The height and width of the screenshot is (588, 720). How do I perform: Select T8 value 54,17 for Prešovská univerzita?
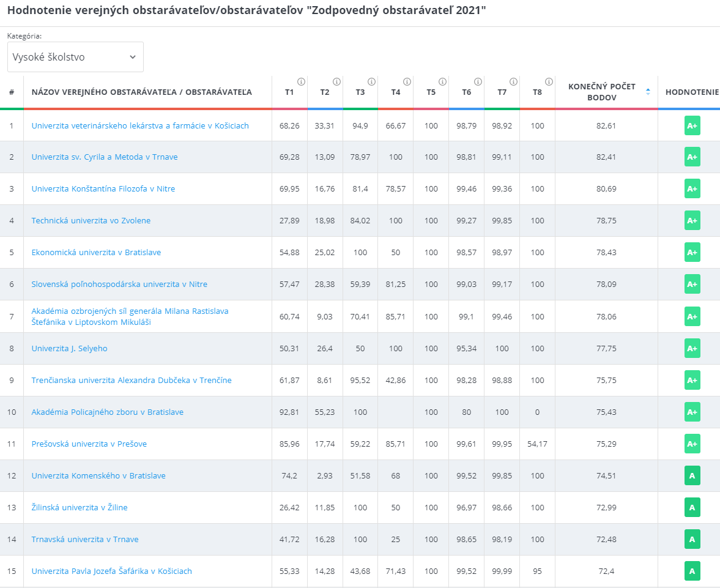537,444
